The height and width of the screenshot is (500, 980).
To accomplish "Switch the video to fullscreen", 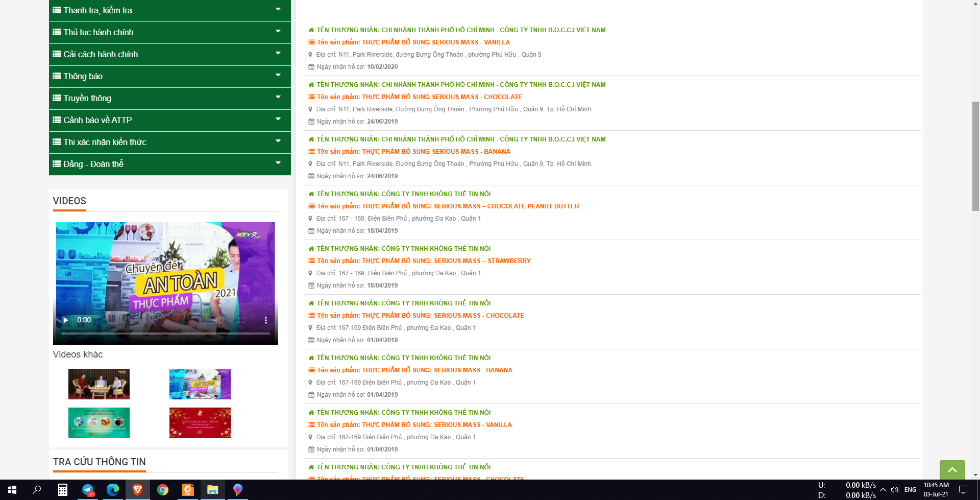I will pos(241,320).
